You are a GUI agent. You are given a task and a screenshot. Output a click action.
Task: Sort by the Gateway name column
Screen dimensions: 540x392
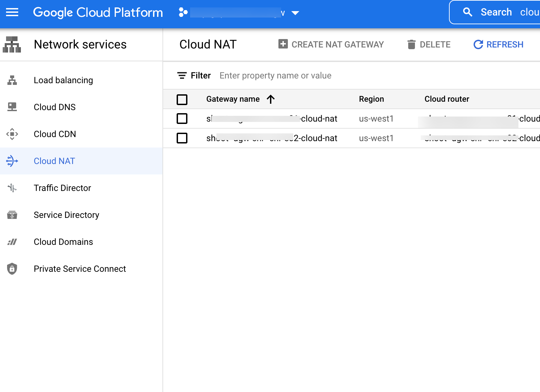(x=233, y=99)
